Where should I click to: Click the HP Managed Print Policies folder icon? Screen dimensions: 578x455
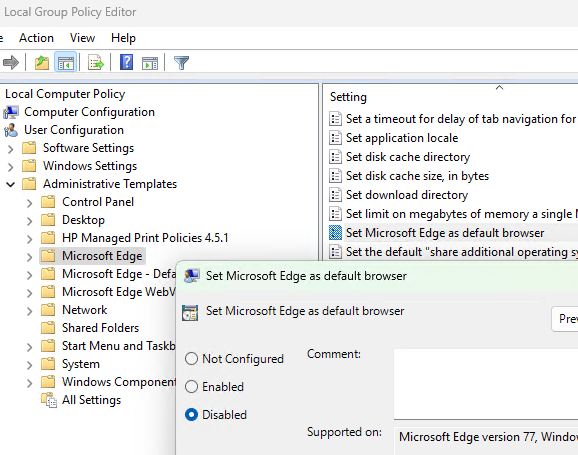tap(48, 238)
